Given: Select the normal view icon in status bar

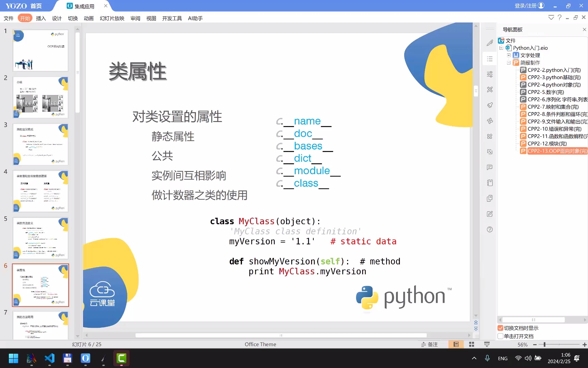Looking at the screenshot, I should pos(456,344).
